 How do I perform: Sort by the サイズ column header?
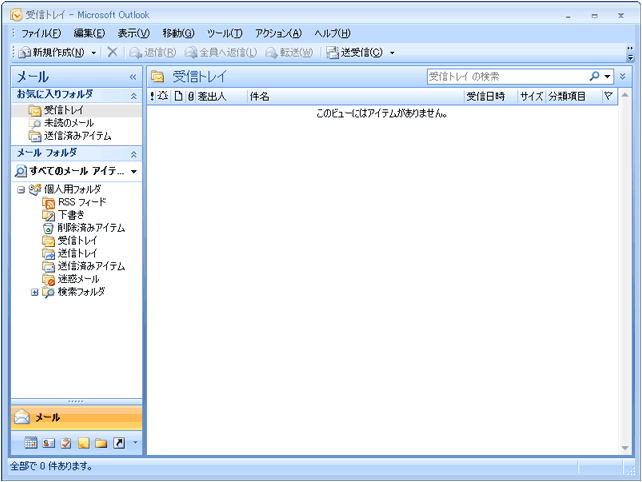coord(531,97)
